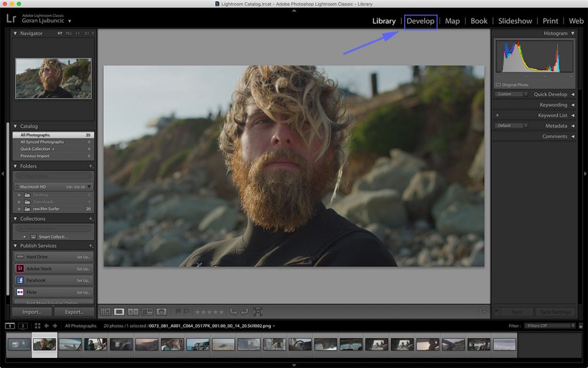
Task: Set up the Flickr publish service
Action: pos(84,292)
